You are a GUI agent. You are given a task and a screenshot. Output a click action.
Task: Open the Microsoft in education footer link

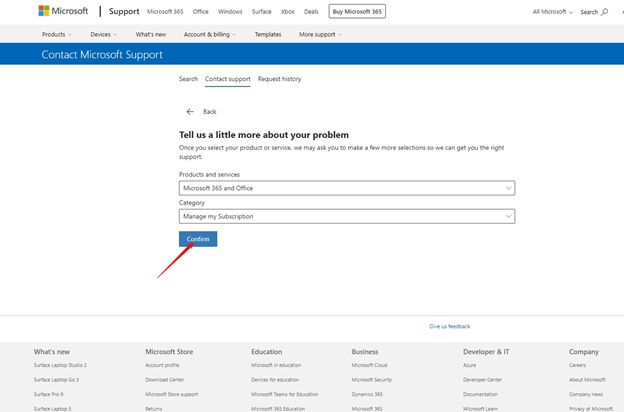[x=276, y=365]
